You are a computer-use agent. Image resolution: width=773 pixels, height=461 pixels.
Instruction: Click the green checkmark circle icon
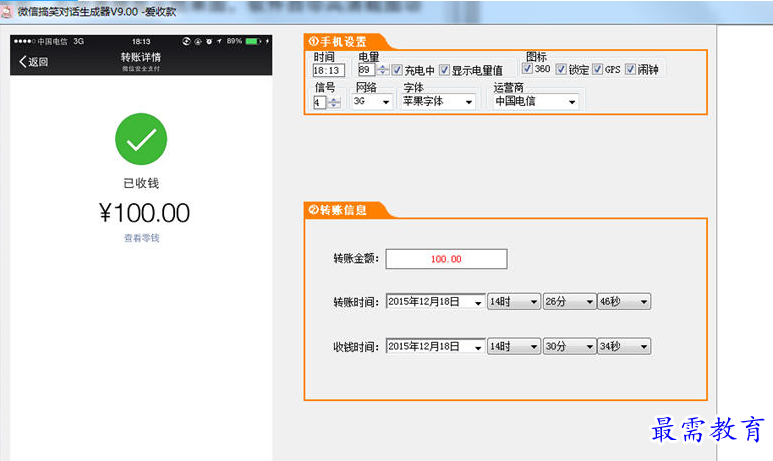point(141,139)
